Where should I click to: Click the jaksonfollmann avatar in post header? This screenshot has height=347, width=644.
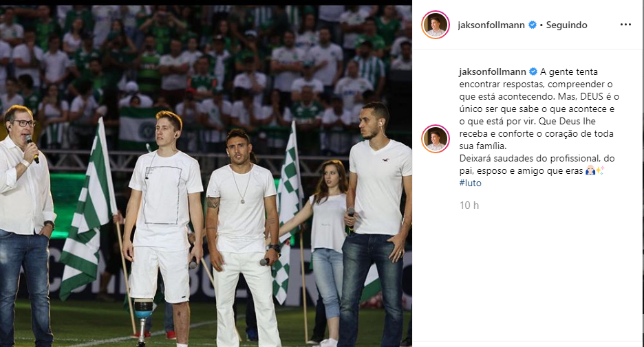click(436, 25)
